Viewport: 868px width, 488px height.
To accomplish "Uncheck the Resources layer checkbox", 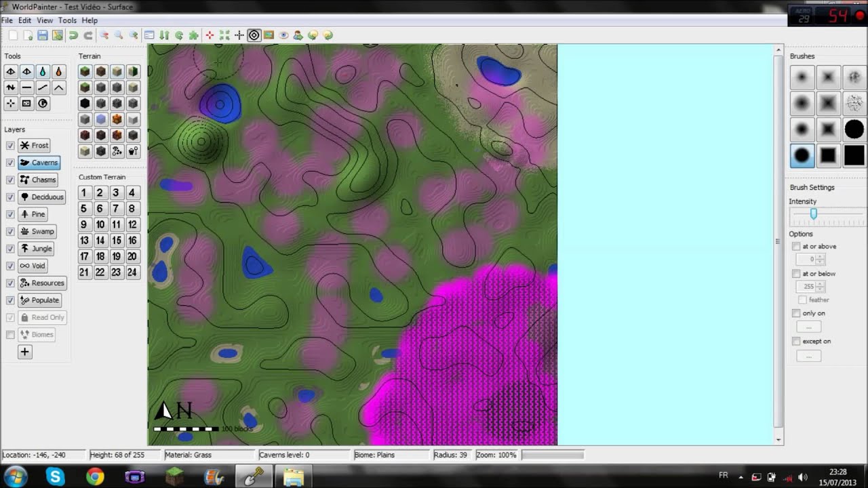I will pos(10,283).
